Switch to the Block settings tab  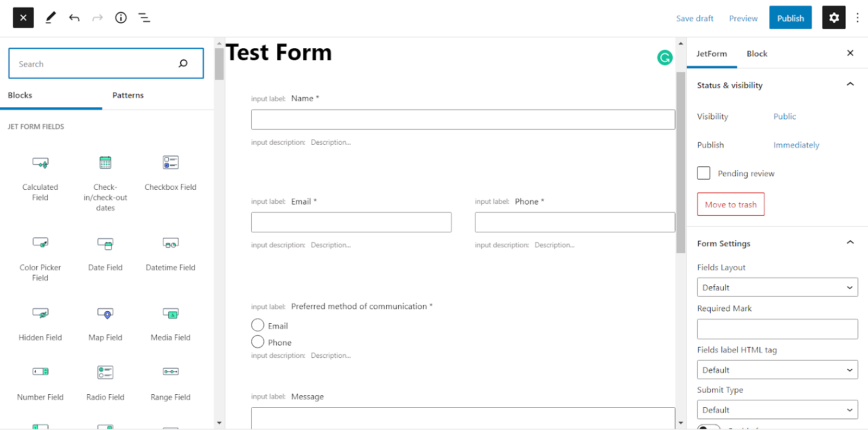757,54
